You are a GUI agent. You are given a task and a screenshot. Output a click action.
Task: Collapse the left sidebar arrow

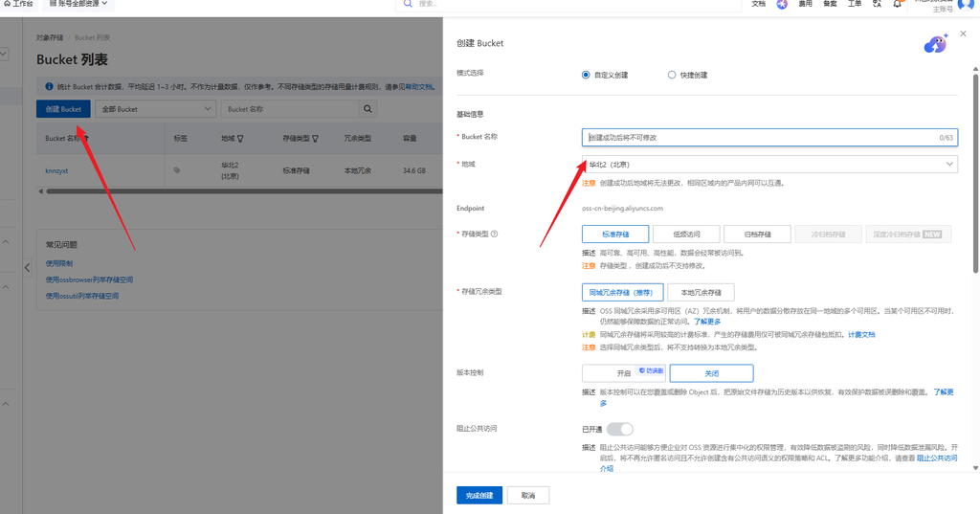coord(27,268)
